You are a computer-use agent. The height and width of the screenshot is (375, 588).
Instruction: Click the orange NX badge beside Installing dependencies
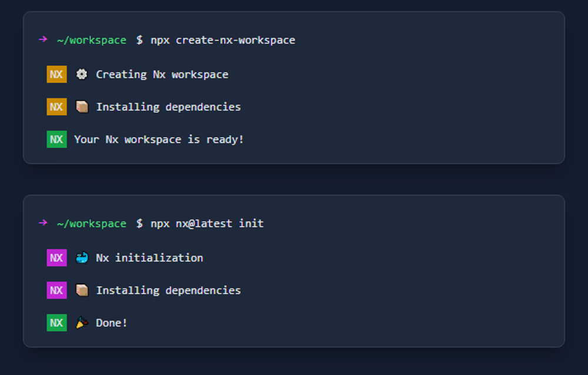pyautogui.click(x=56, y=107)
